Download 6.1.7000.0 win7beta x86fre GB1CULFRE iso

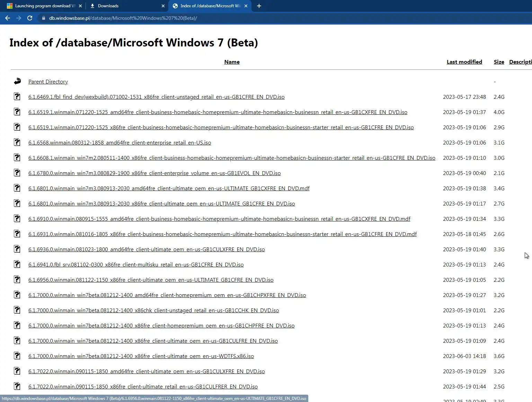tap(153, 341)
